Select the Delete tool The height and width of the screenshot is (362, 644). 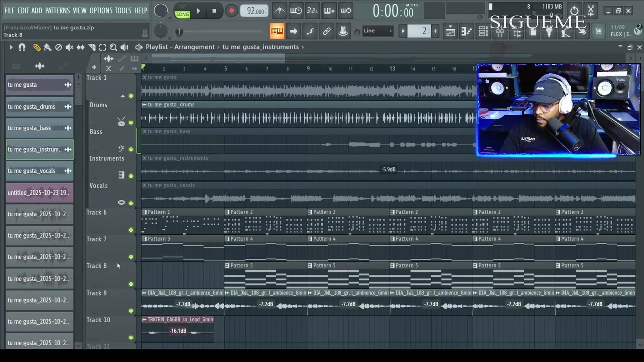59,47
